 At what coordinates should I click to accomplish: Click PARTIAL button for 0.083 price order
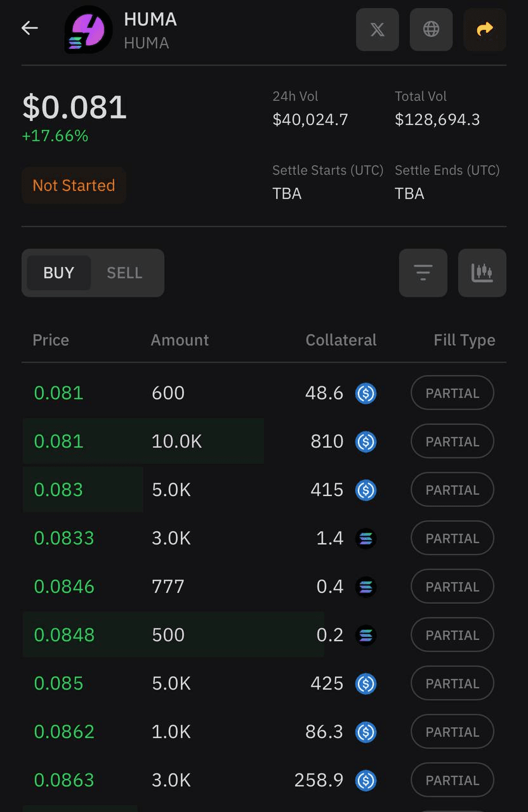click(x=452, y=490)
